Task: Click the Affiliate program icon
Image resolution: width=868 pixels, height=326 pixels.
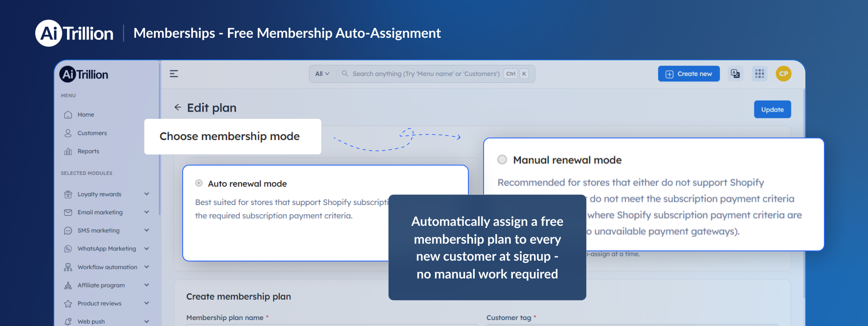Action: pos(68,285)
